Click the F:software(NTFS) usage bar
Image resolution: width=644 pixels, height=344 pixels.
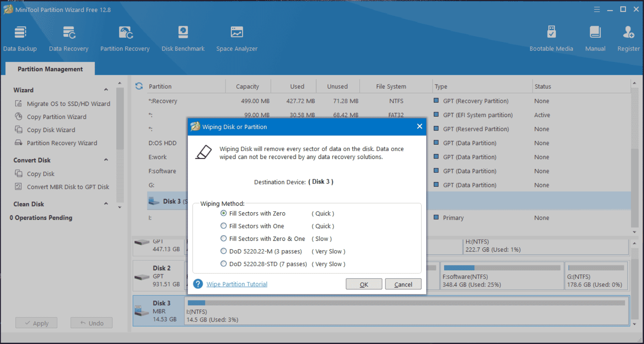click(x=502, y=268)
